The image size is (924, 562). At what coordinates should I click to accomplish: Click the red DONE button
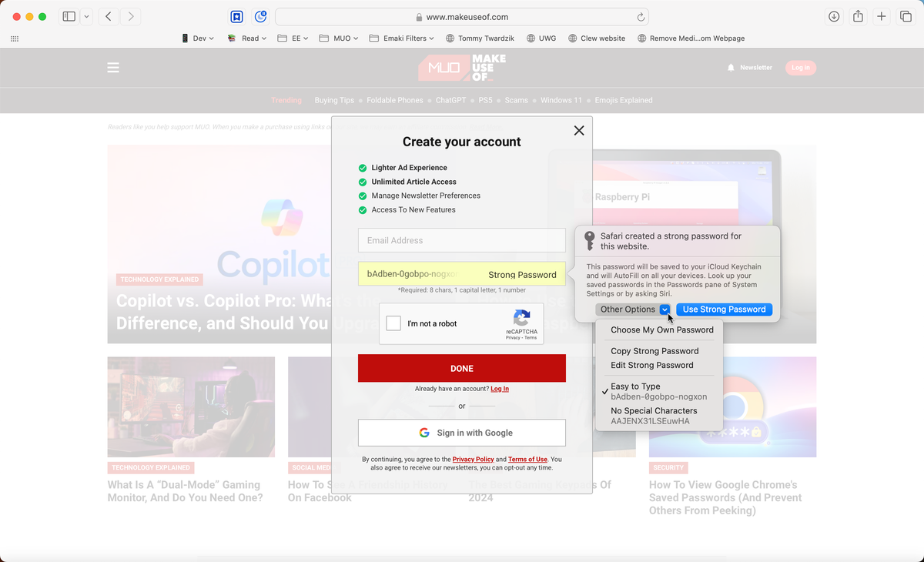[x=462, y=369]
